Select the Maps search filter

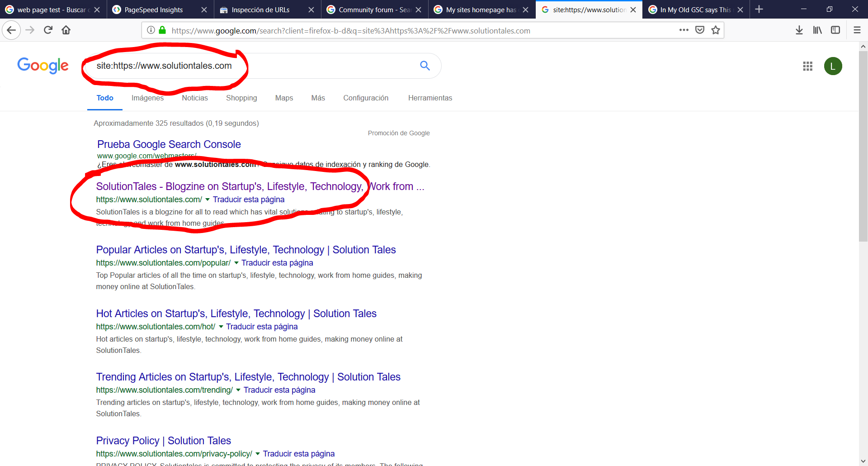284,98
